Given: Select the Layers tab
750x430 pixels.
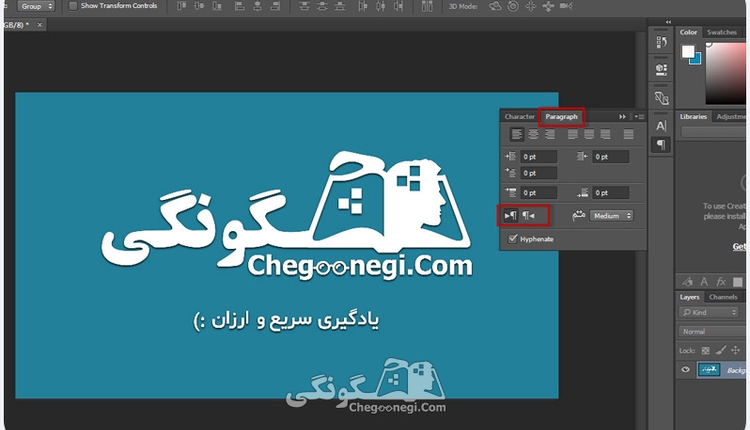Looking at the screenshot, I should tap(689, 297).
